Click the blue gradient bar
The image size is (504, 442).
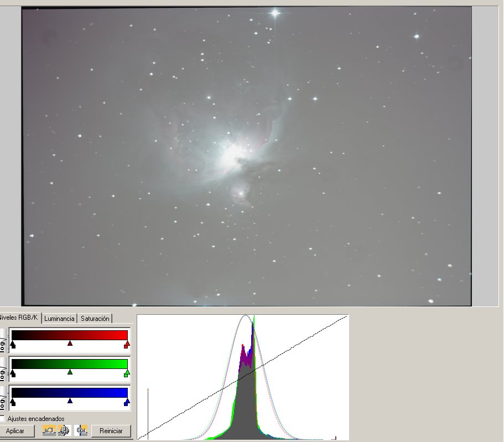(69, 392)
